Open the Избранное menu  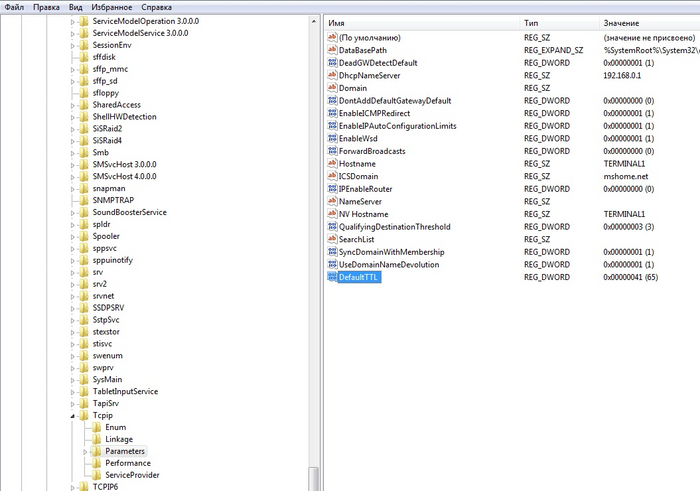(x=112, y=7)
